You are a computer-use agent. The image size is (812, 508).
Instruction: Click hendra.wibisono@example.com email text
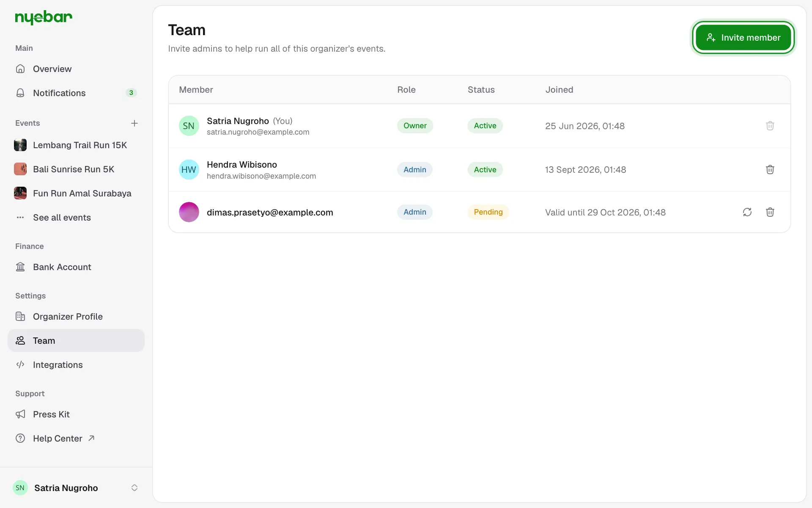pyautogui.click(x=261, y=176)
